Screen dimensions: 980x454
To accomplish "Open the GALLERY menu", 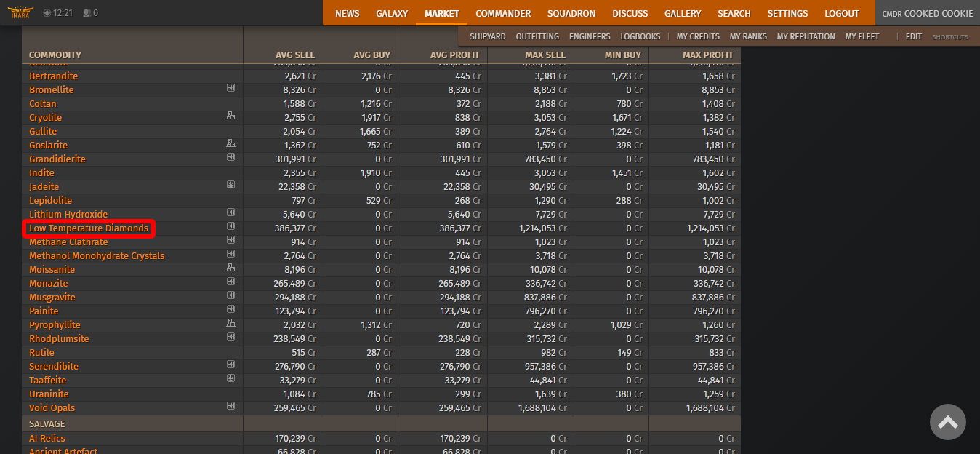I will (x=683, y=13).
